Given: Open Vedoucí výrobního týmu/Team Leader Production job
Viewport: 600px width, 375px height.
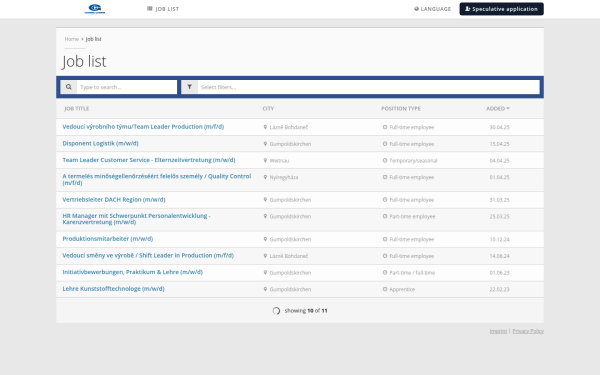Looking at the screenshot, I should pos(143,127).
